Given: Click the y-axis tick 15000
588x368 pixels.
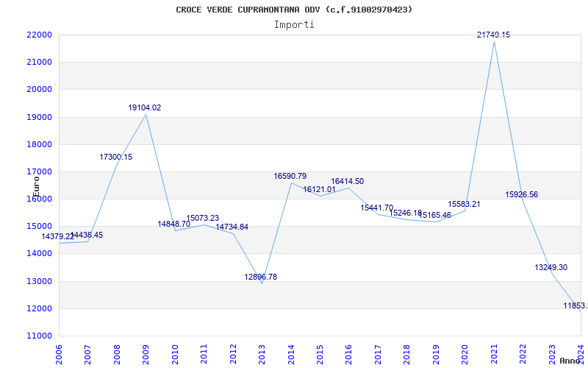Looking at the screenshot, I should point(39,227).
